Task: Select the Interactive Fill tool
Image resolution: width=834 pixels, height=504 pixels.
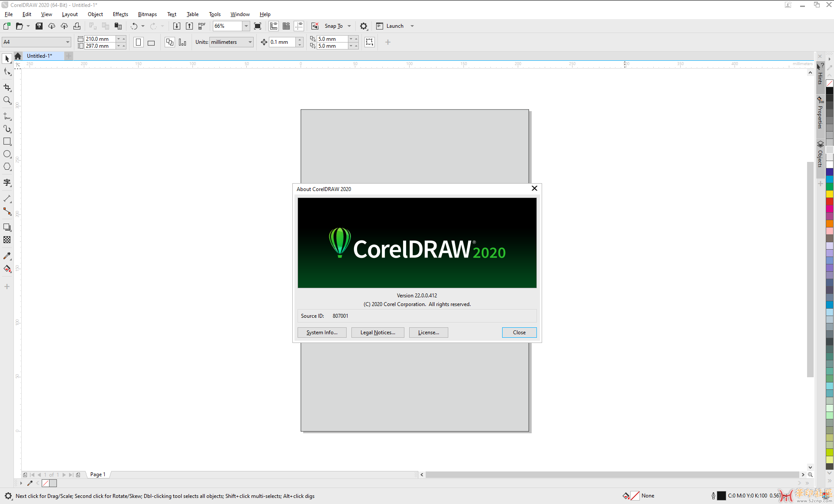Action: (x=7, y=269)
